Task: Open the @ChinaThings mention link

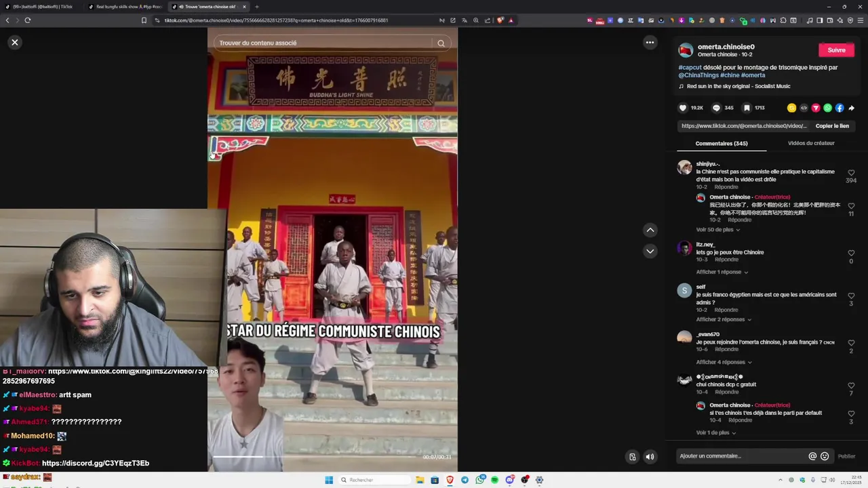Action: [698, 75]
